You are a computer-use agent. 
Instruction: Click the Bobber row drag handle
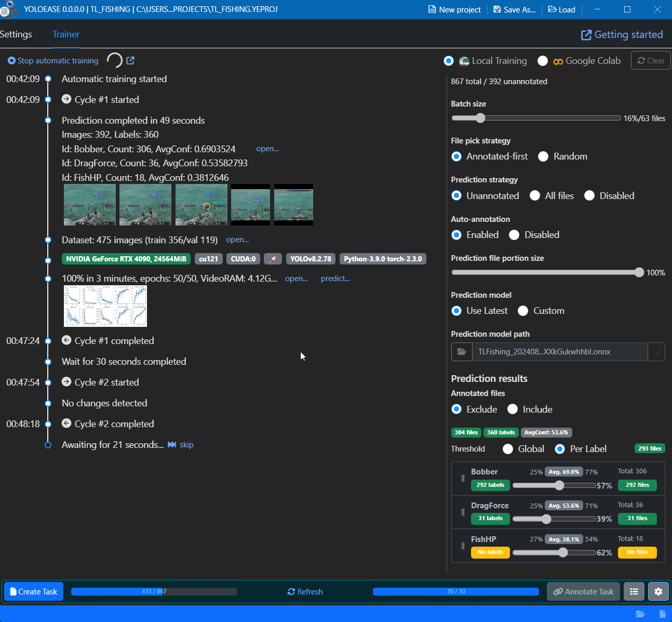click(463, 479)
